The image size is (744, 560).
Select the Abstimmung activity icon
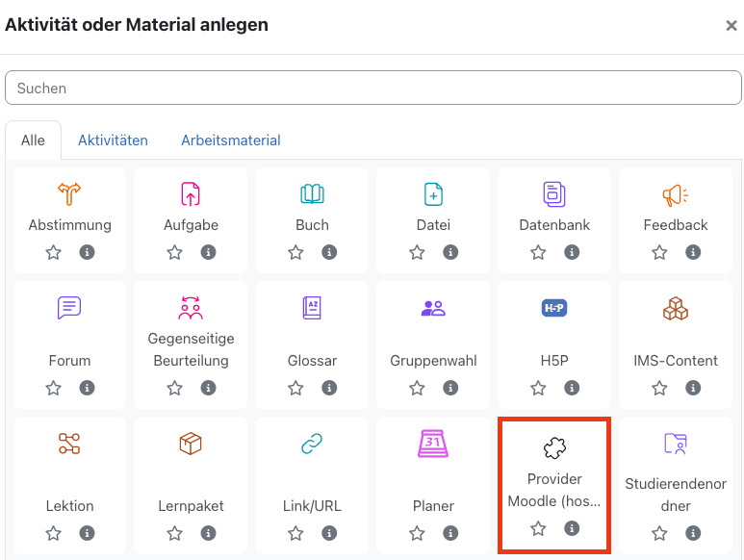pyautogui.click(x=69, y=194)
